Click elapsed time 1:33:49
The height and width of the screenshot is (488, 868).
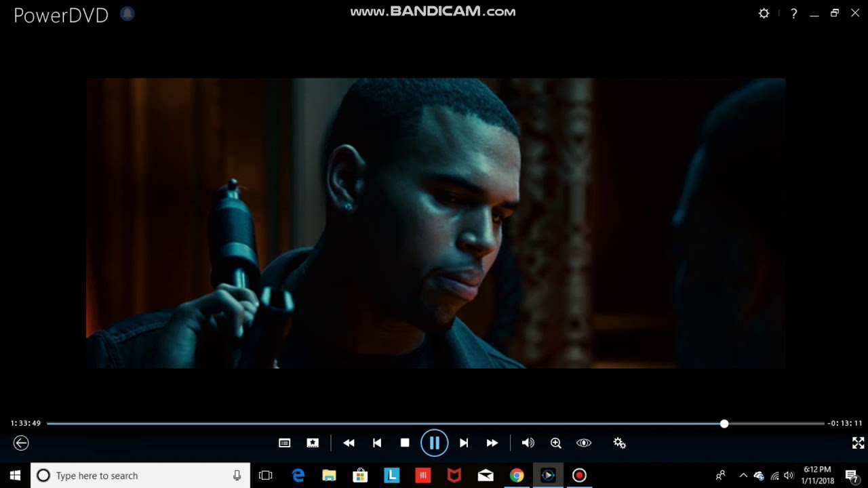click(26, 424)
